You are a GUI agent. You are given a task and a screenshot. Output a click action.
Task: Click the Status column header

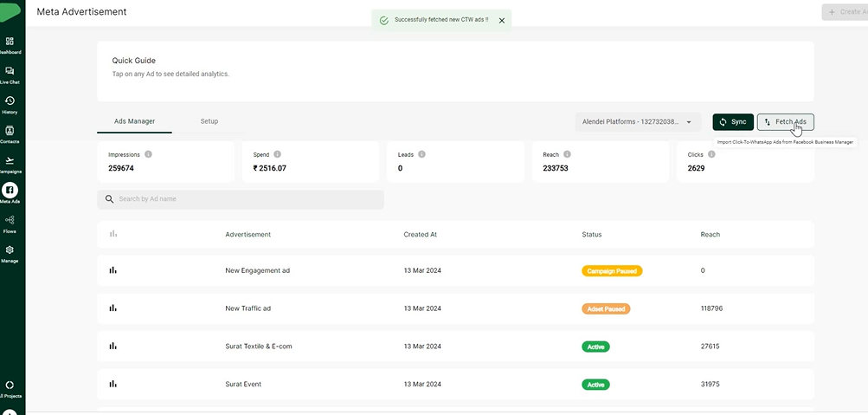[x=592, y=235]
